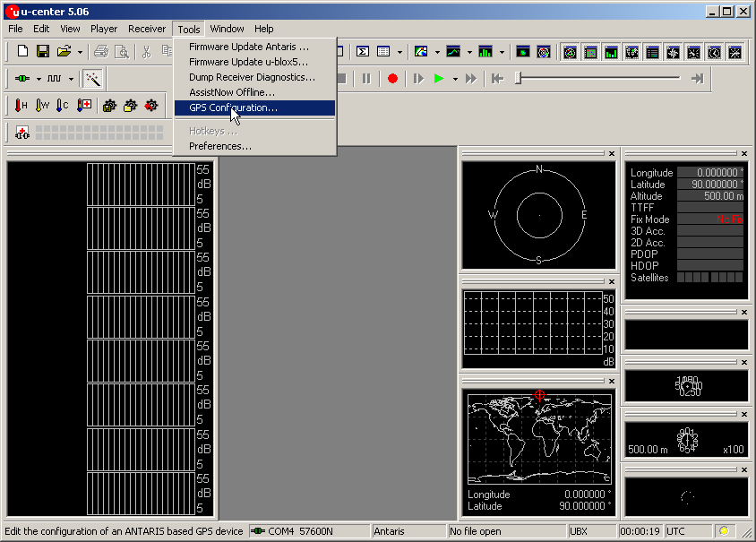
Task: Click the red Record button
Action: (392, 78)
